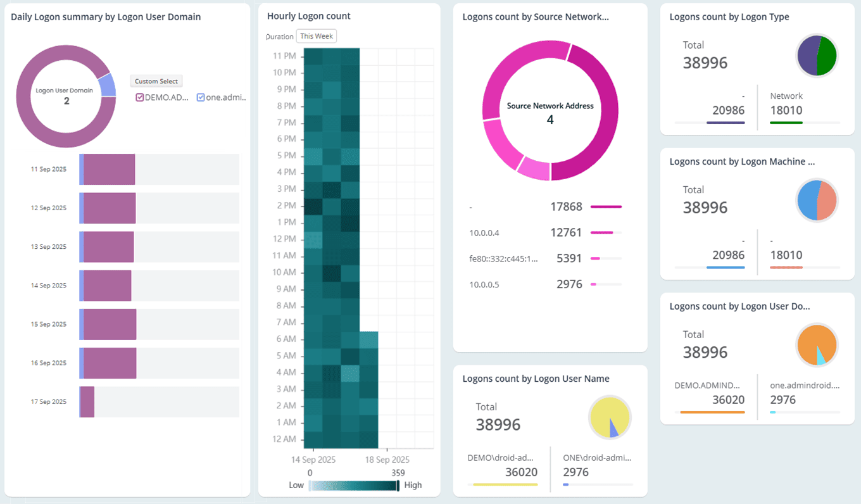This screenshot has height=504, width=861.
Task: Click the purple bar for 17 Sep 2025
Action: coord(87,402)
